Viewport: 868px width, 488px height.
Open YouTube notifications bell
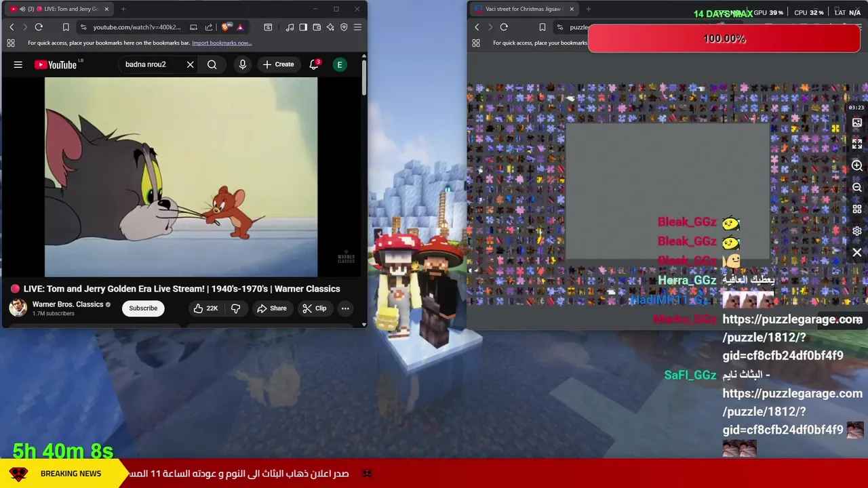[314, 64]
